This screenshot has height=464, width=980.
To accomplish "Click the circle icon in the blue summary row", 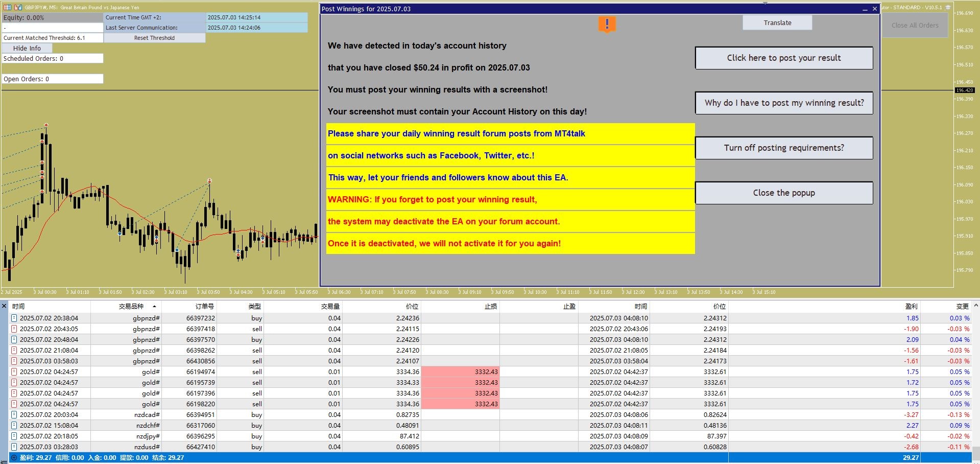I will 14,458.
